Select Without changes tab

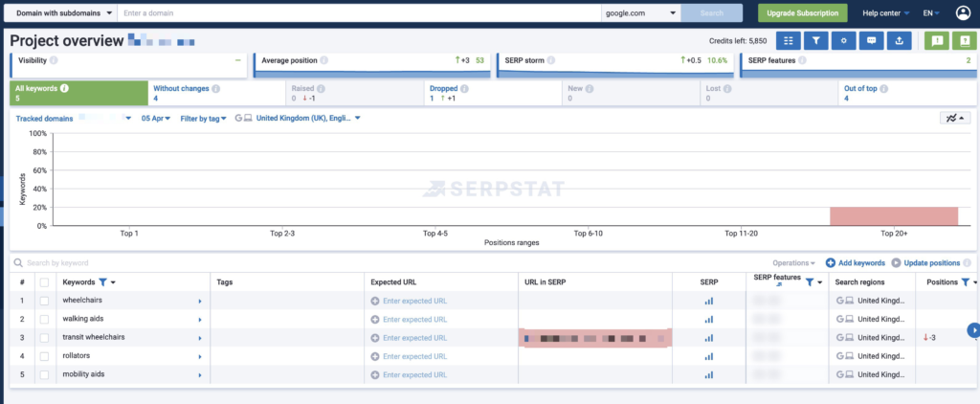[216, 93]
